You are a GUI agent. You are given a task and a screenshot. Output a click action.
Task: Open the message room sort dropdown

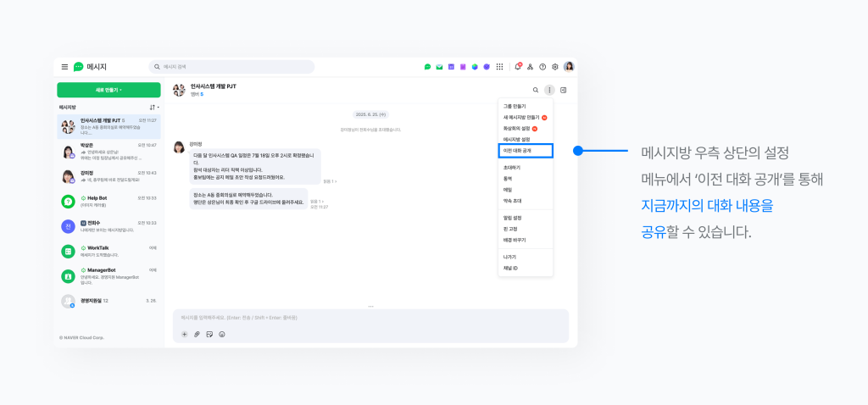154,108
